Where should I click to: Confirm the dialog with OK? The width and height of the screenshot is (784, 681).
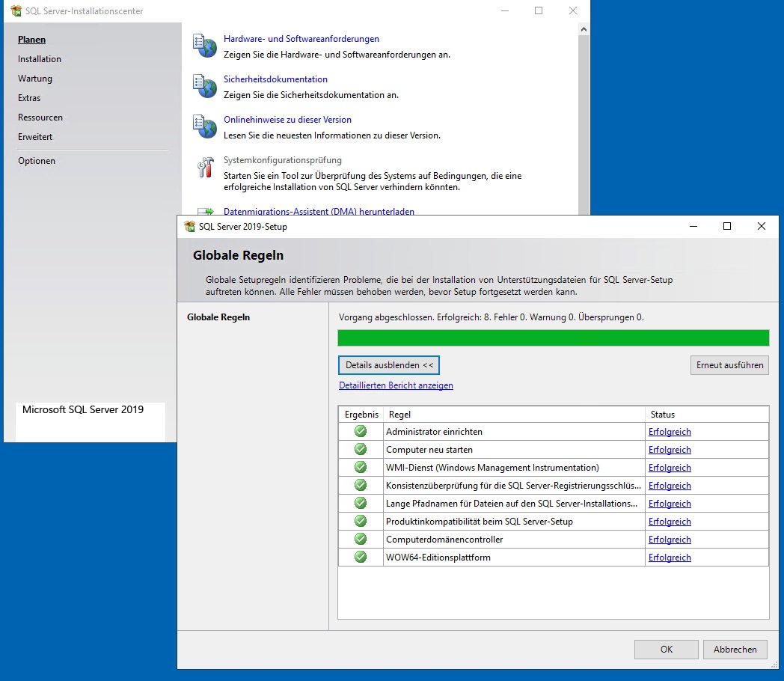tap(665, 649)
